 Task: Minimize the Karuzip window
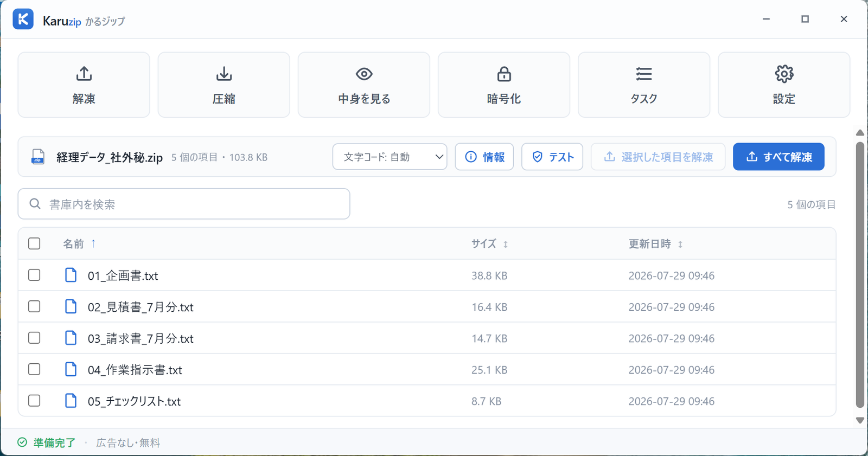click(766, 19)
